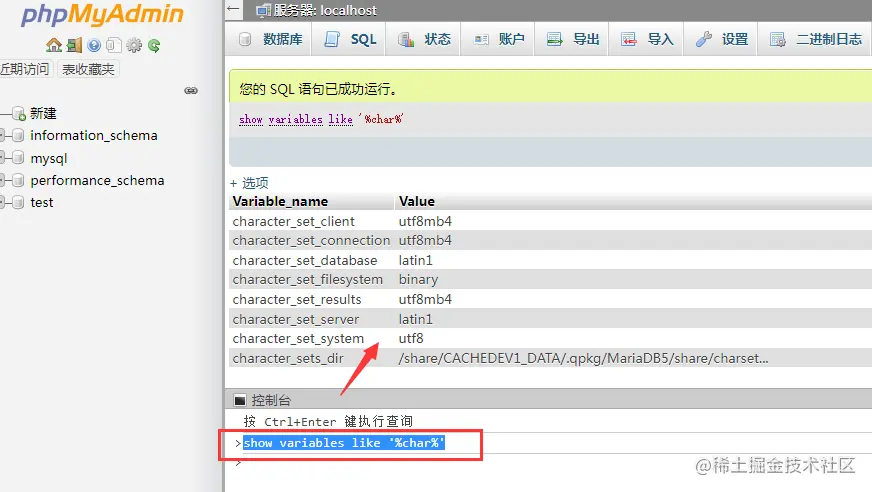Image resolution: width=872 pixels, height=492 pixels.
Task: Open the phpMyAdmin documentation help icon
Action: coord(94,45)
